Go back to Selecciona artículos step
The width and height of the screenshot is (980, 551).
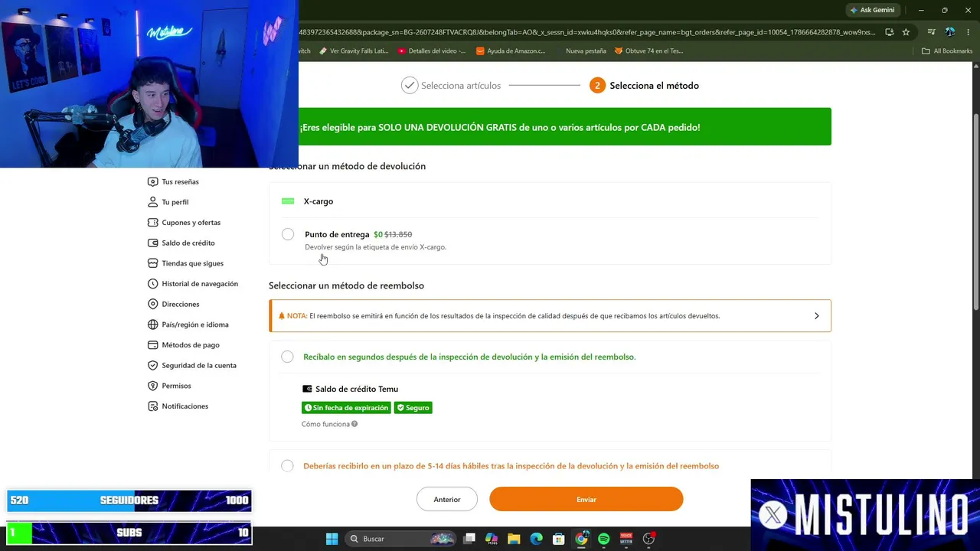pyautogui.click(x=451, y=86)
